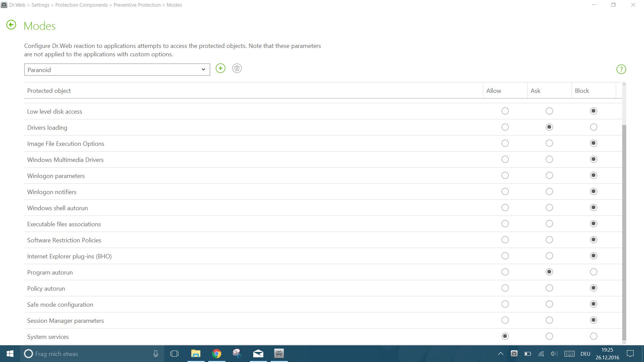This screenshot has height=362, width=644.
Task: Click the trash delete mode icon
Action: [237, 68]
